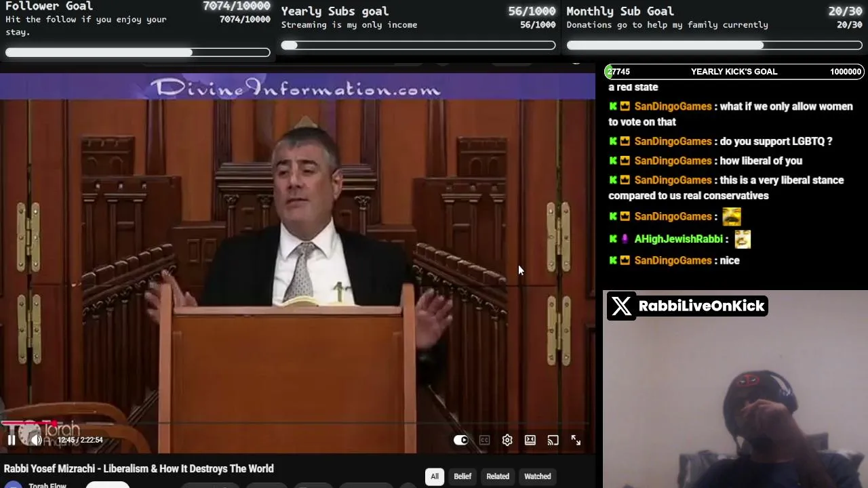Click the 27745 kicks count
Screen dimensions: 868x488
[618, 72]
